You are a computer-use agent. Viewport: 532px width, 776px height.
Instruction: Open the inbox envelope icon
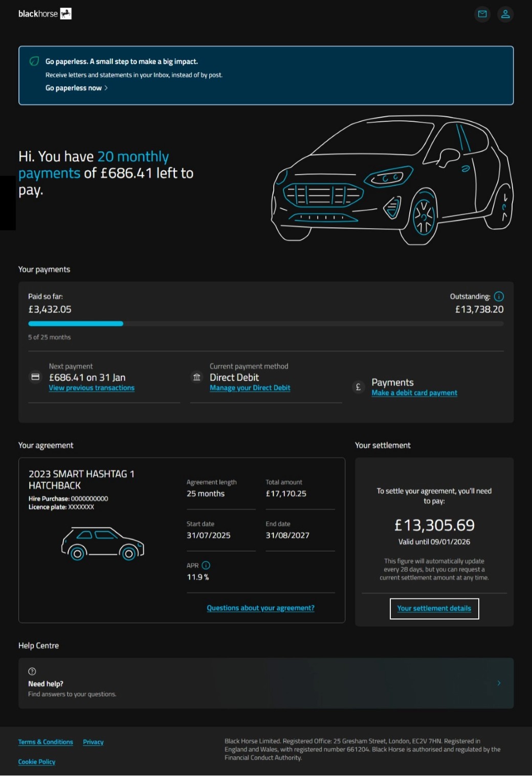(482, 14)
